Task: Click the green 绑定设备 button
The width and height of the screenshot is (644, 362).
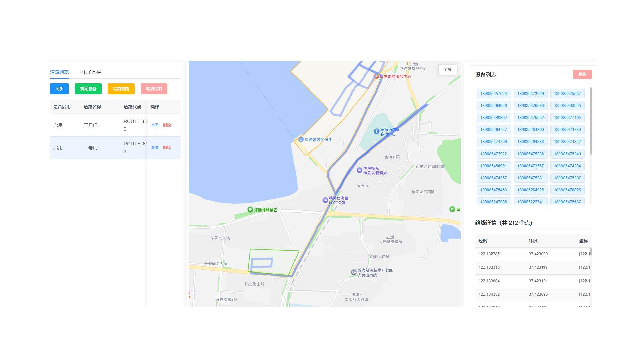Action: [88, 89]
